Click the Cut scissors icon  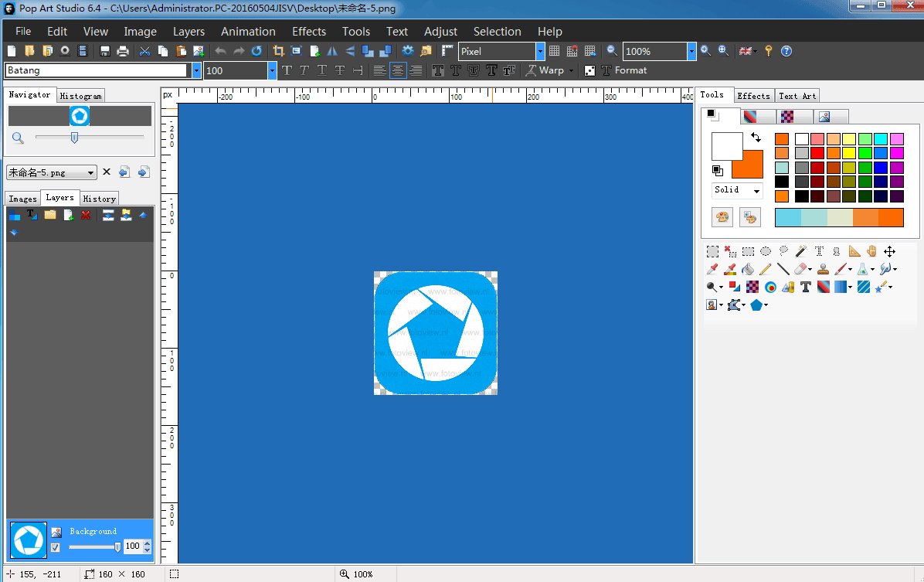(144, 51)
